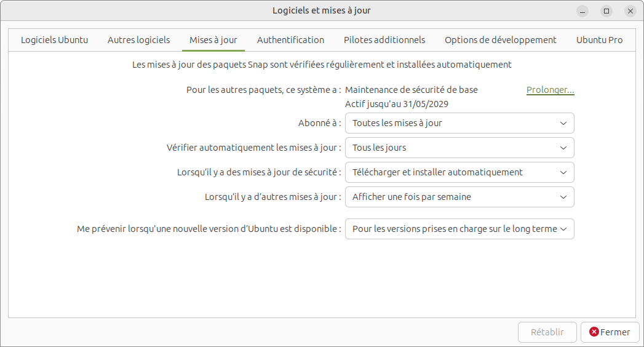The width and height of the screenshot is (644, 347).
Task: Open the Pilotes additionnels tab
Action: pyautogui.click(x=384, y=40)
